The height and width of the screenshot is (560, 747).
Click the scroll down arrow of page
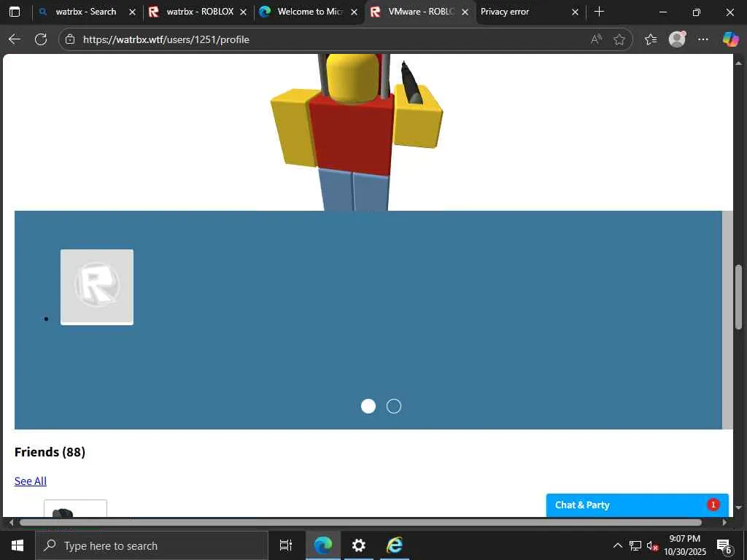pos(738,507)
